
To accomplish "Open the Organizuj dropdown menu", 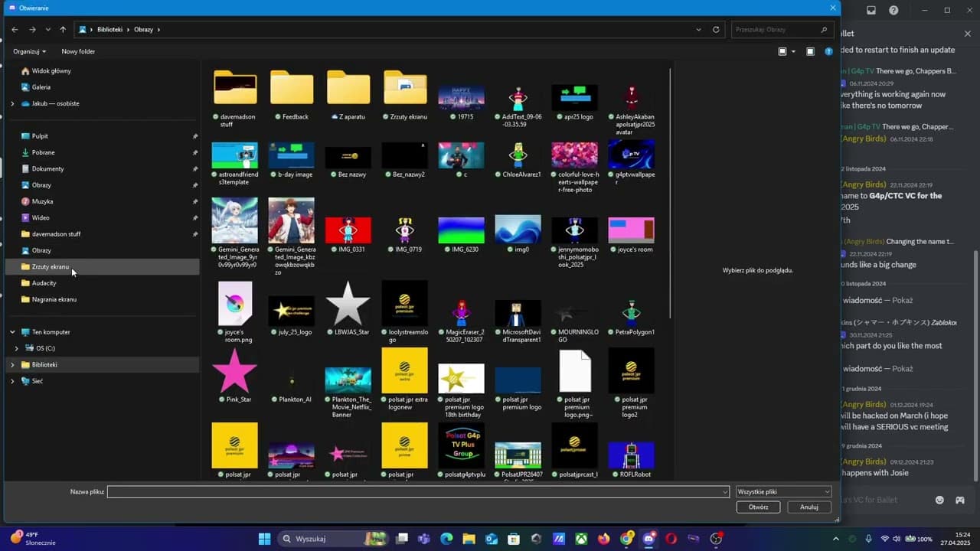I will coord(29,51).
